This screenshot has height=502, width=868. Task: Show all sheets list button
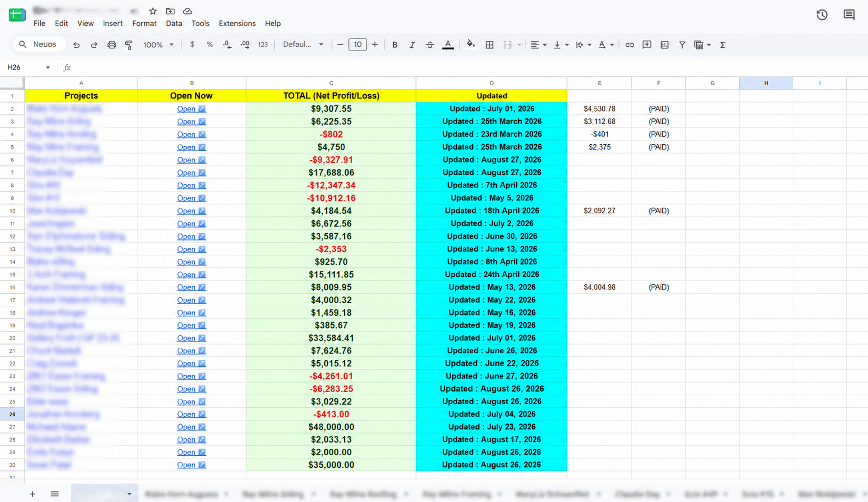coord(55,494)
